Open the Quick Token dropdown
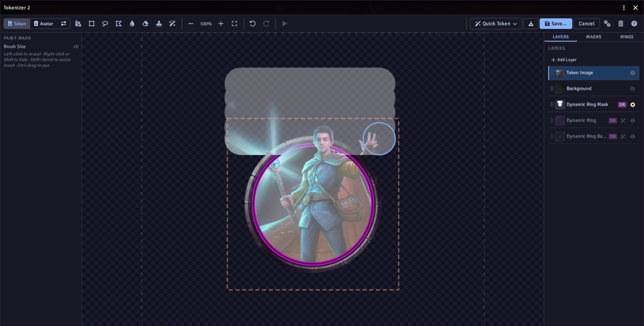644x326 pixels. click(x=496, y=24)
